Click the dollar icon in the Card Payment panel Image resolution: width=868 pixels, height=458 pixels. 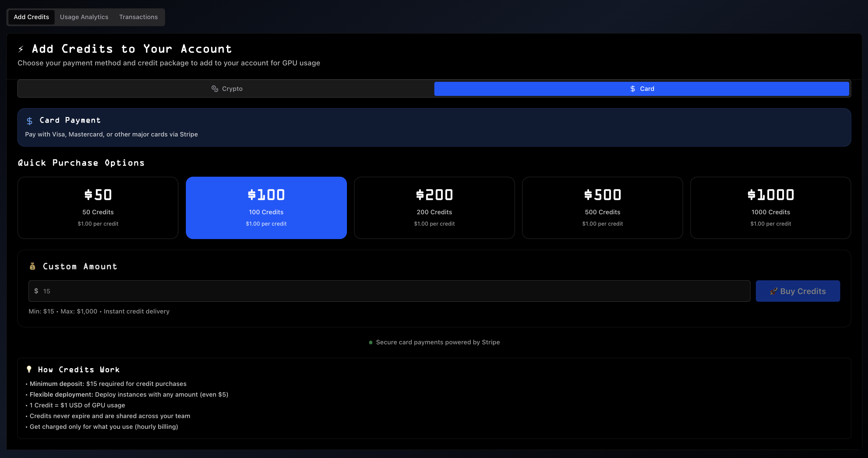tap(29, 120)
